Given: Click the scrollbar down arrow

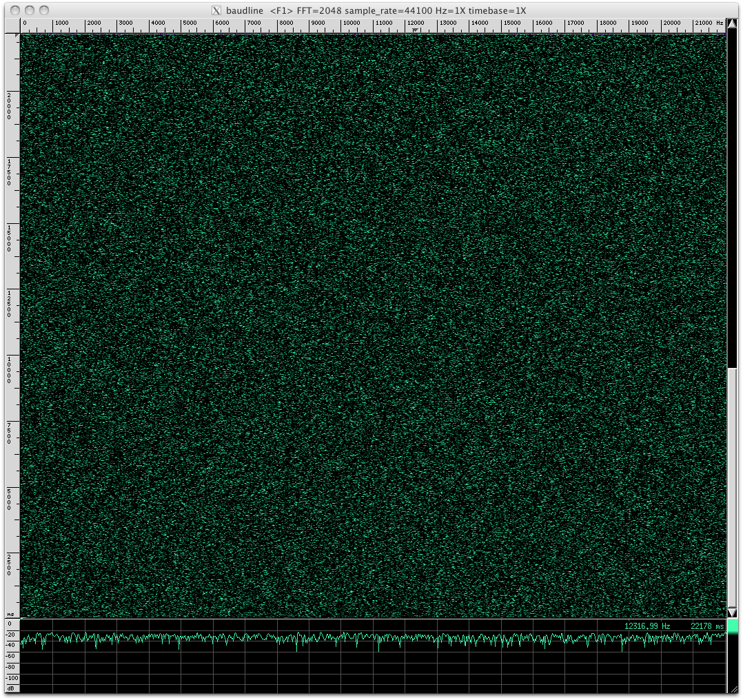Looking at the screenshot, I should coord(733,612).
